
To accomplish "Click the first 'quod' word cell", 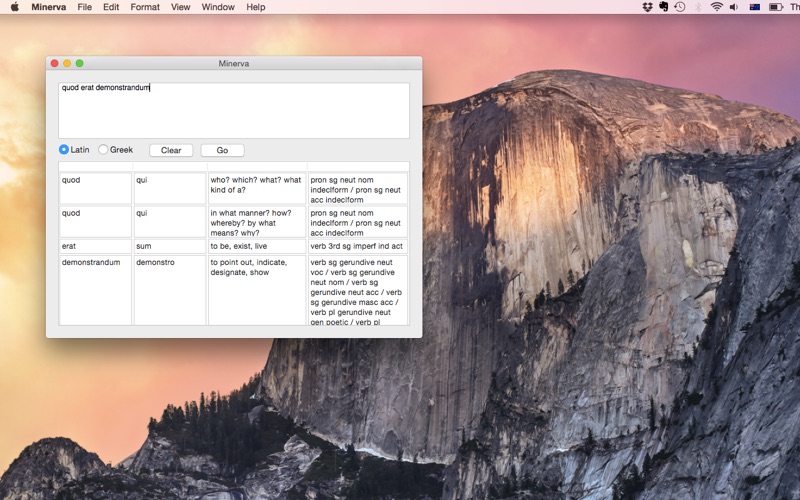I will [95, 188].
